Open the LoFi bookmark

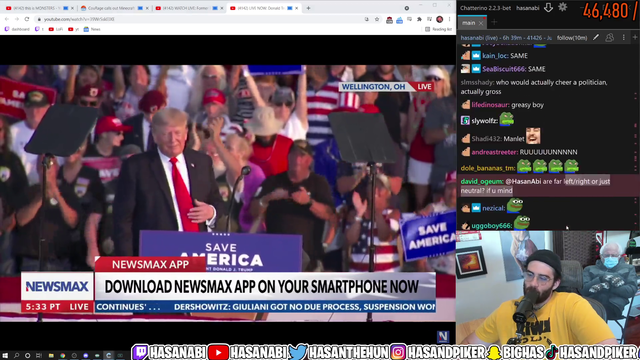(x=56, y=29)
